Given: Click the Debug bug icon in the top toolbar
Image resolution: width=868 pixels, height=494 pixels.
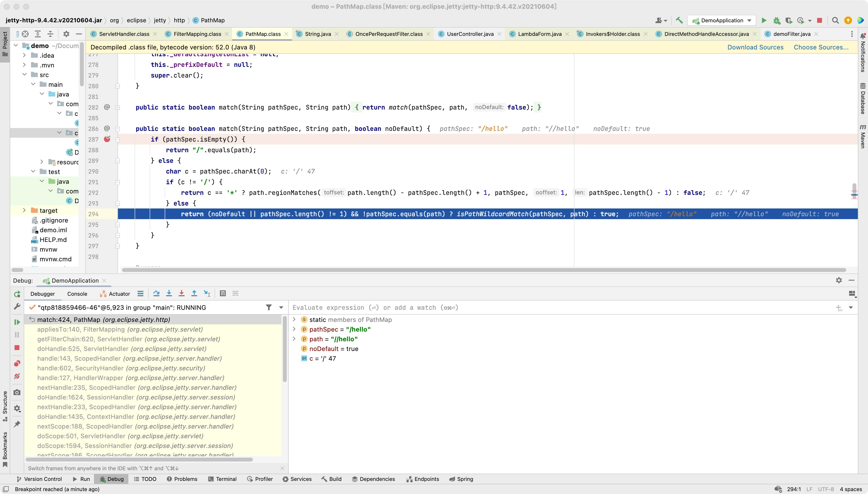Looking at the screenshot, I should point(776,20).
